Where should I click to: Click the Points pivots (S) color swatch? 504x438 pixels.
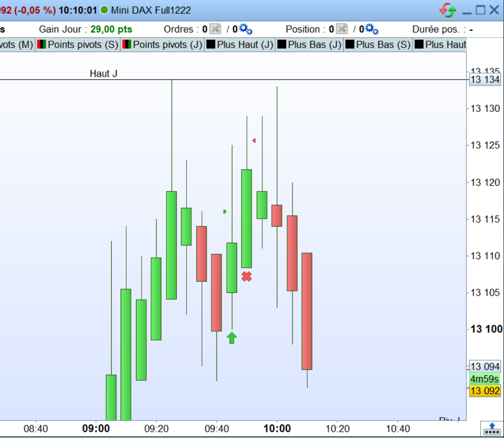[x=42, y=45]
